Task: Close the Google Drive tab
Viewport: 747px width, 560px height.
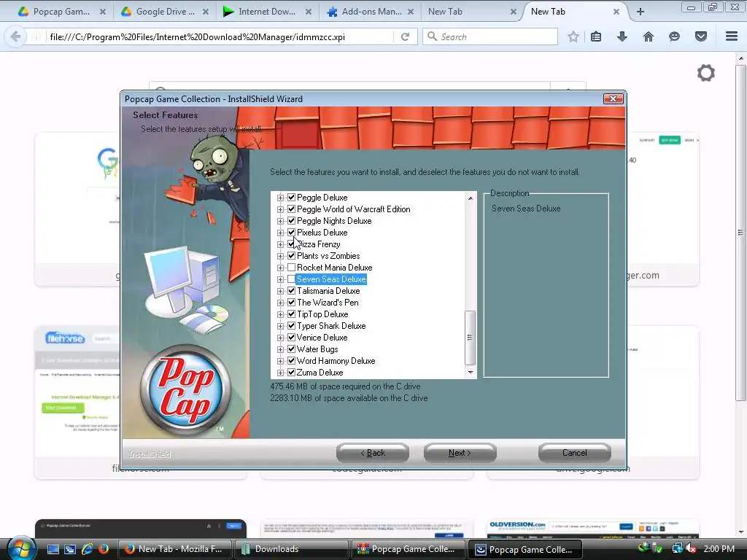Action: pos(205,12)
